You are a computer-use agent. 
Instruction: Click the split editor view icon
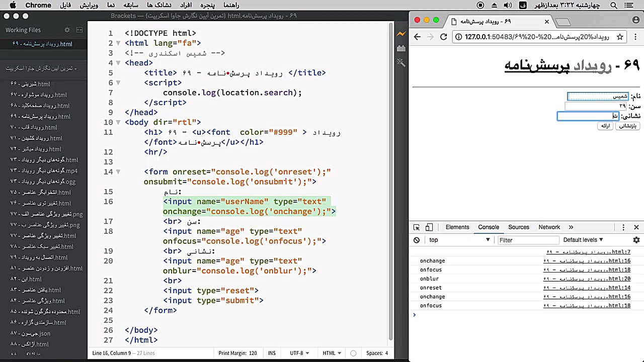(x=79, y=30)
